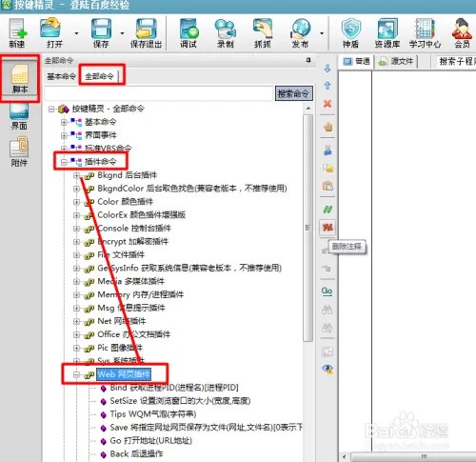This screenshot has width=476, height=462.
Task: Open the 资源库 resource library icon
Action: pyautogui.click(x=387, y=29)
